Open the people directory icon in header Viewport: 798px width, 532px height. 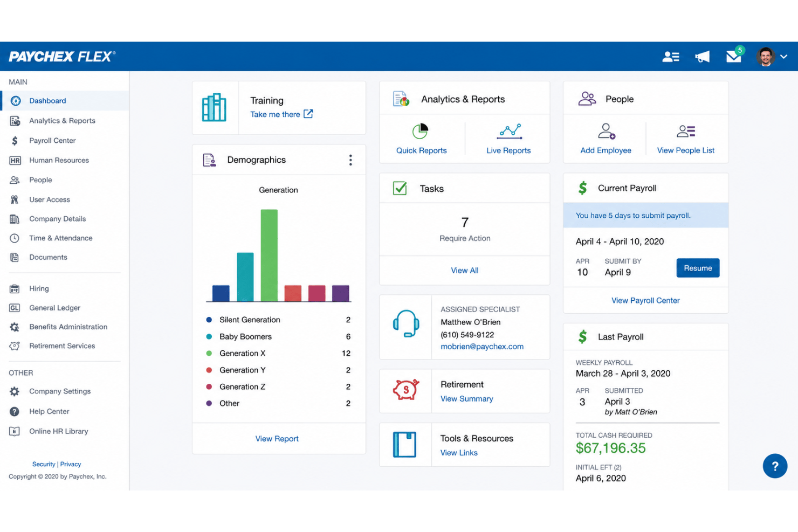tap(671, 57)
